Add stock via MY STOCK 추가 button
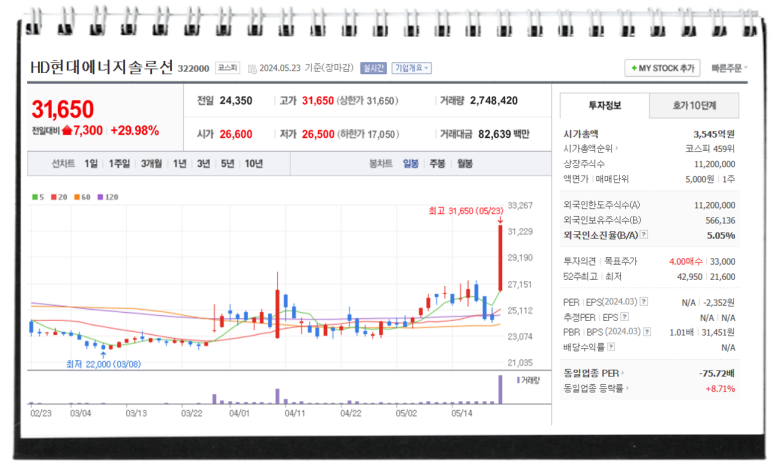 pos(663,68)
